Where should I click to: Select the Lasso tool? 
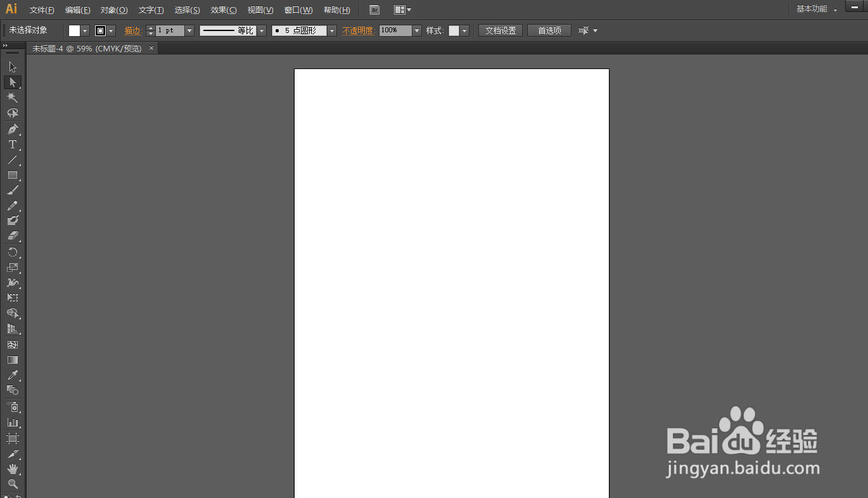click(x=13, y=113)
